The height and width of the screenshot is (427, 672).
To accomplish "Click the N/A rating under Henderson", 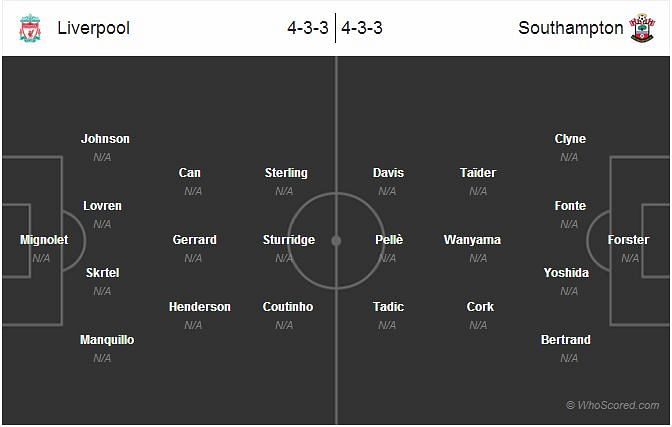I will 193,325.
